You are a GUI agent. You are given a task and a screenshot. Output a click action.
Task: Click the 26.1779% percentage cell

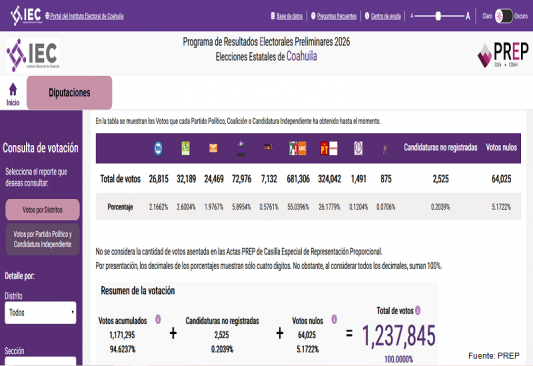coord(329,207)
